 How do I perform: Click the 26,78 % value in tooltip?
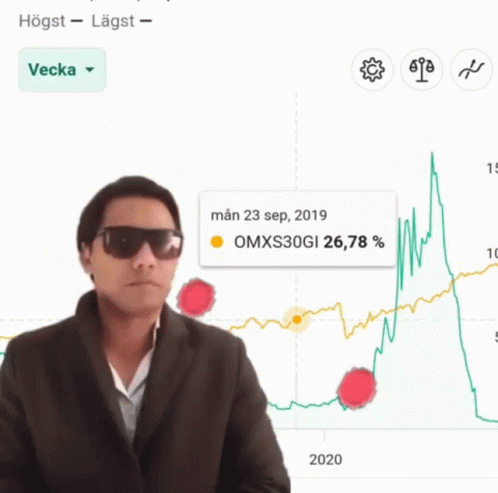pos(354,242)
